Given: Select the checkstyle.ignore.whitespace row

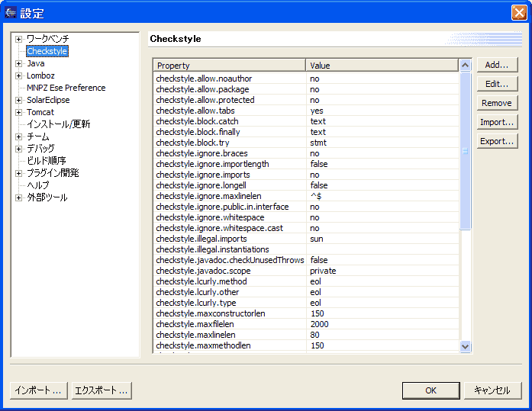Looking at the screenshot, I should point(306,217).
